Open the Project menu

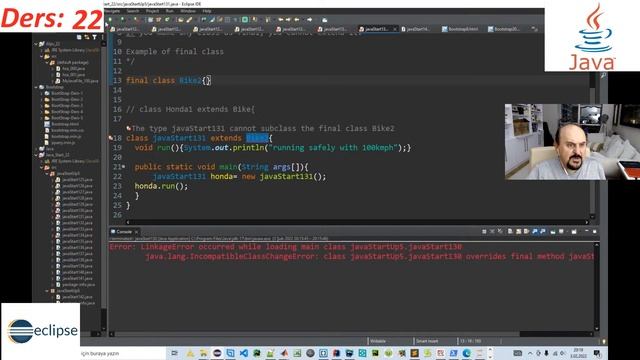(152, 11)
